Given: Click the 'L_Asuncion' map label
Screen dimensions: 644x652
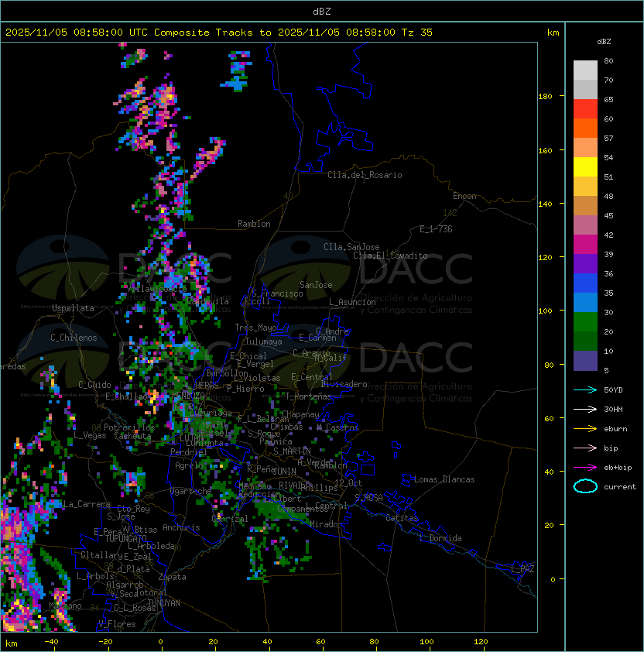Looking at the screenshot, I should (352, 302).
